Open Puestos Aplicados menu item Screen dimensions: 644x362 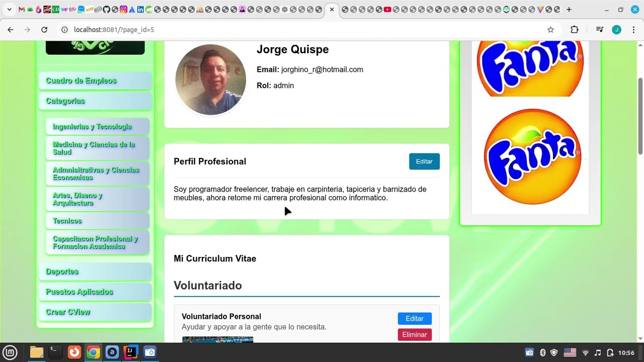(95, 292)
